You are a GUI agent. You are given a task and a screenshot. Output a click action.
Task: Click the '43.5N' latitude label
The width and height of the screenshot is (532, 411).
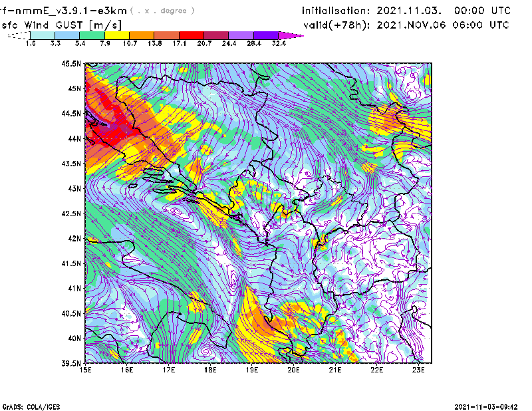[71, 164]
